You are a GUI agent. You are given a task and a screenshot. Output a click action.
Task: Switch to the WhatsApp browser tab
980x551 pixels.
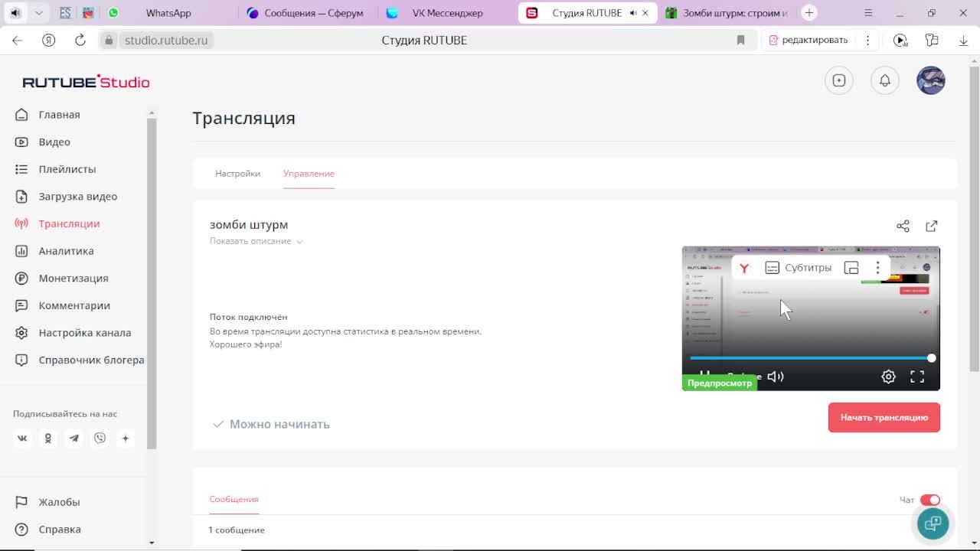(168, 13)
